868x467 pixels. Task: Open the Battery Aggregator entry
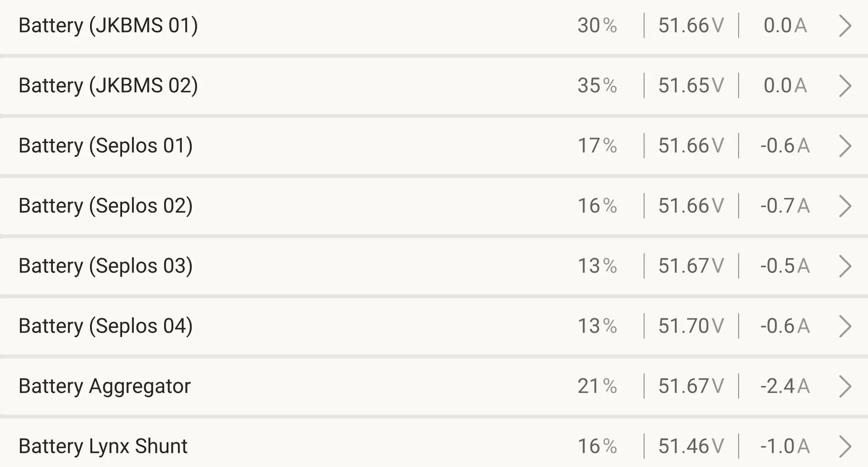[104, 386]
